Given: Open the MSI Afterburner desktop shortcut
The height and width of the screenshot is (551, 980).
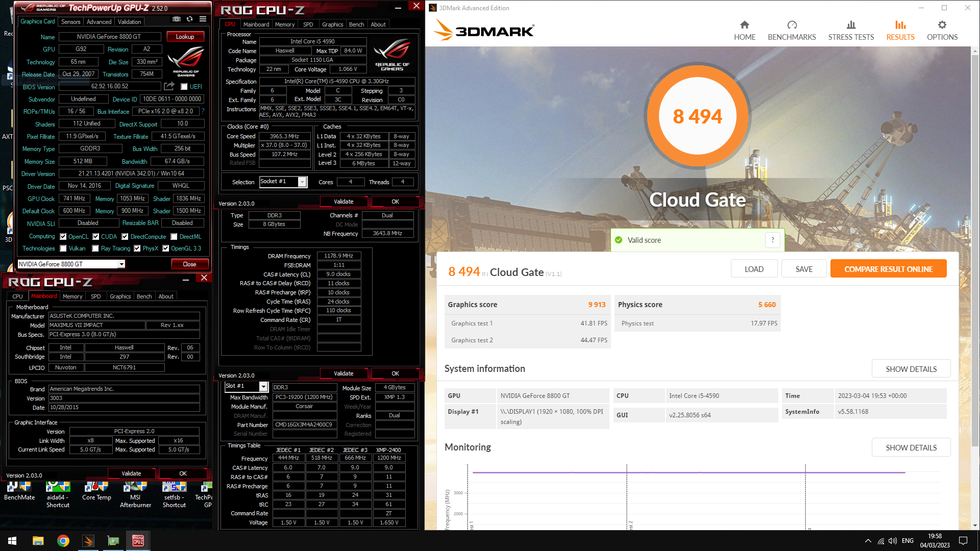Looking at the screenshot, I should (x=135, y=495).
